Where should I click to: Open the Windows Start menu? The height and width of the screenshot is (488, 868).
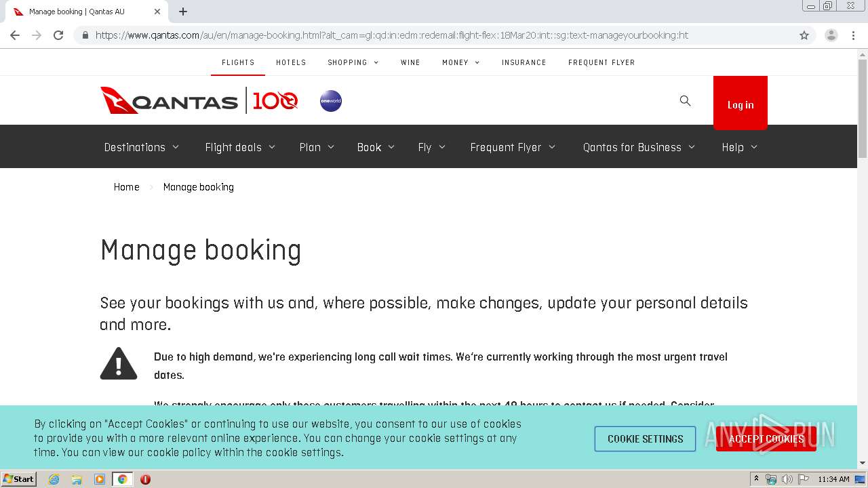[x=18, y=479]
